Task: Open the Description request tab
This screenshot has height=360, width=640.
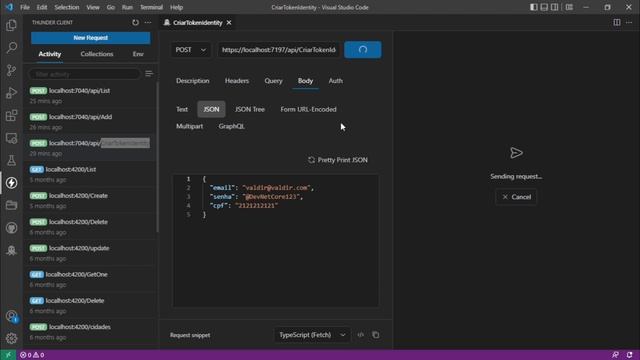Action: pos(193,81)
